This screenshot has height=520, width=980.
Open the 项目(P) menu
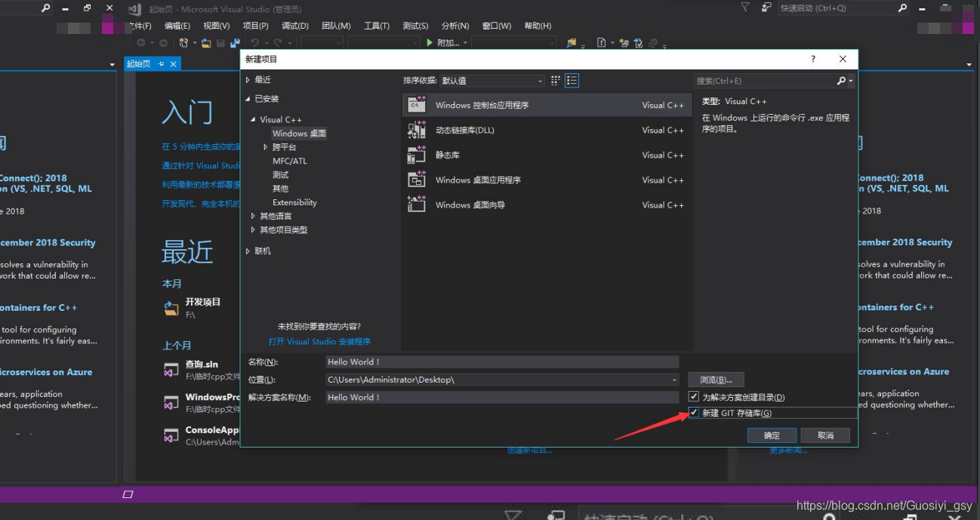pos(256,26)
